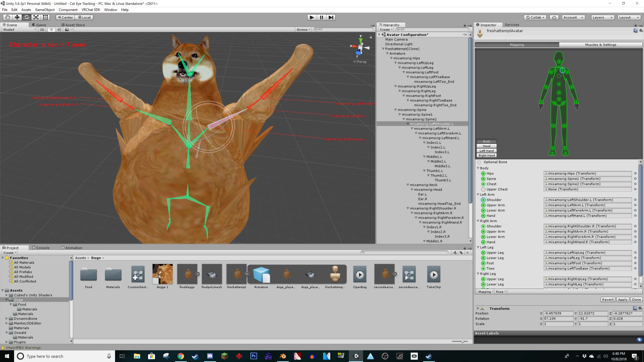Click the Play button
Viewport: 644px width, 362px height.
pos(312,17)
